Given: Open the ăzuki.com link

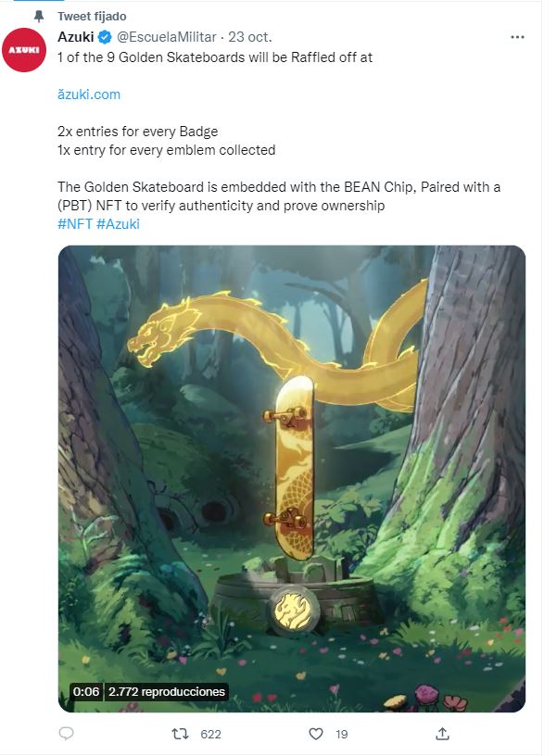Looking at the screenshot, I should tap(89, 94).
